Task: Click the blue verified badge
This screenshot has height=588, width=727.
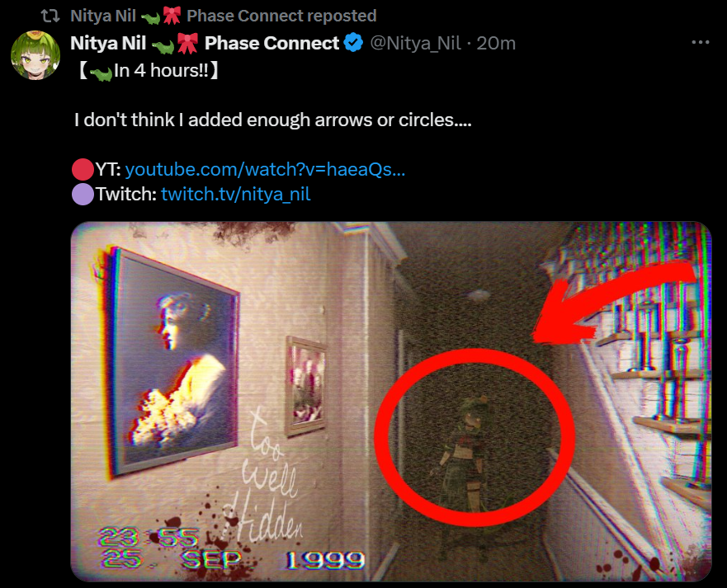Action: 353,43
